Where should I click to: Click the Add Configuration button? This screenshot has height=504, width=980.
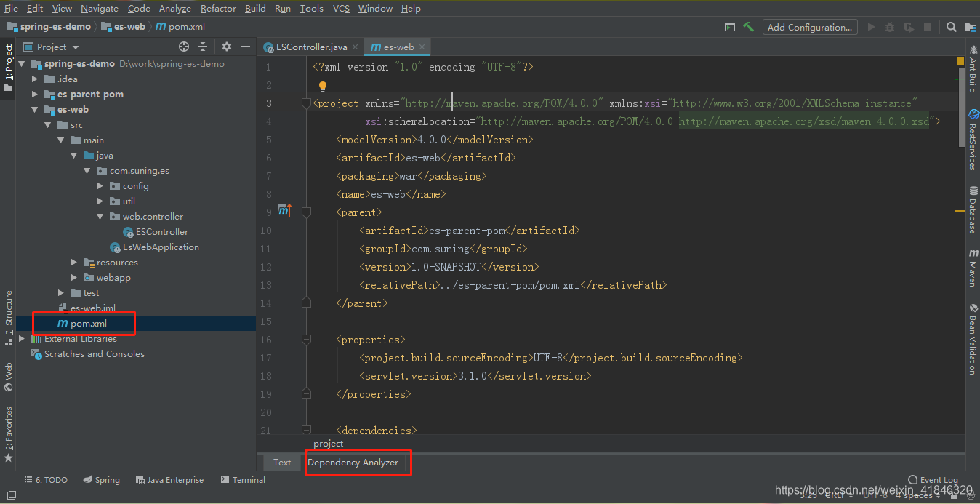[809, 27]
